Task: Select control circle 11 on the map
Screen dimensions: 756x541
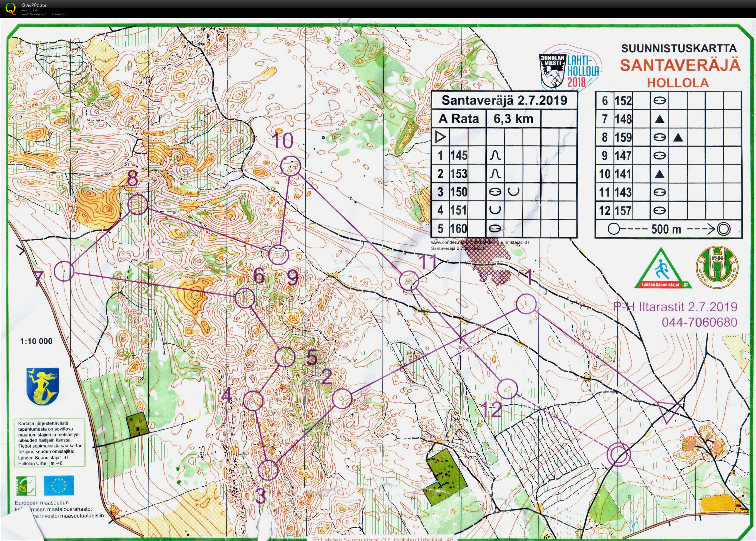Action: click(x=408, y=281)
